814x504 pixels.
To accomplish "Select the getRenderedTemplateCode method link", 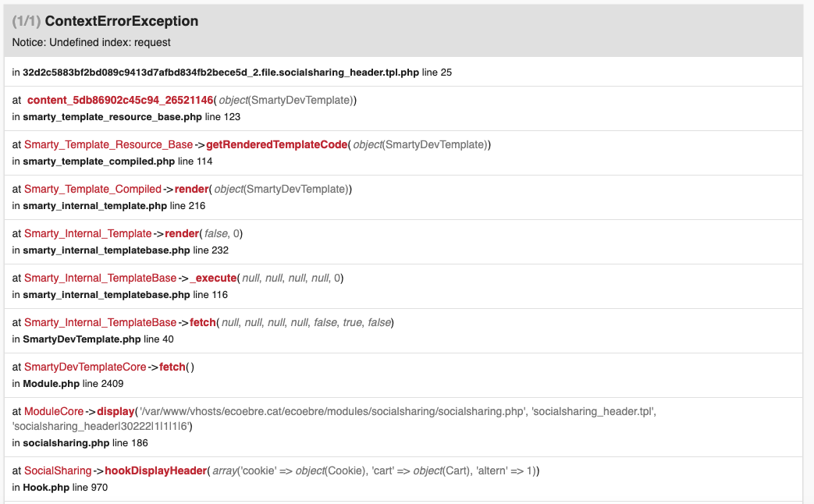I will [x=276, y=144].
